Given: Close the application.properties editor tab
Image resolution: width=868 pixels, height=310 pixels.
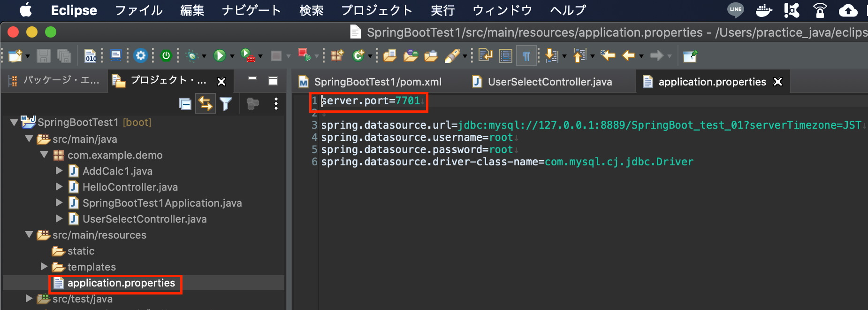Looking at the screenshot, I should tap(778, 82).
